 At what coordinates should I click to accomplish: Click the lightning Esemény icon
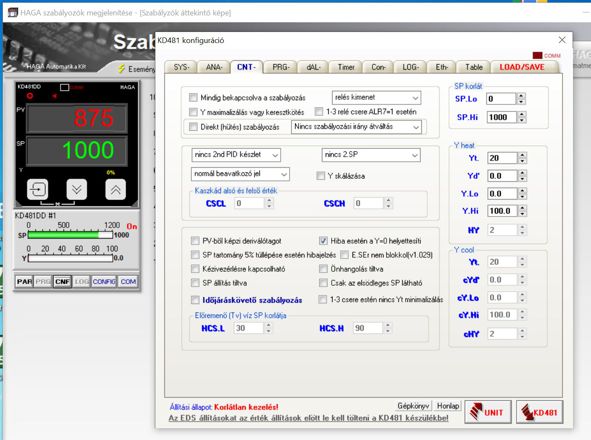pyautogui.click(x=121, y=69)
